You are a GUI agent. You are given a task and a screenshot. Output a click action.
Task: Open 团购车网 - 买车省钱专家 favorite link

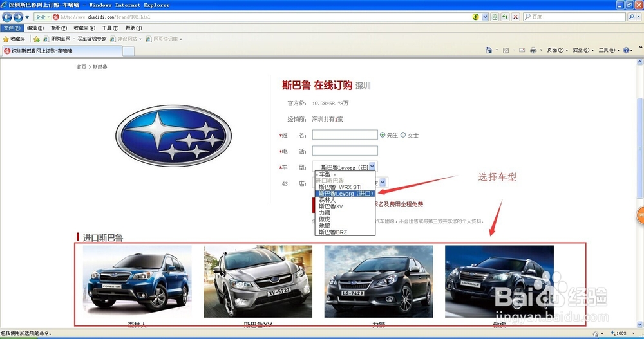(75, 39)
